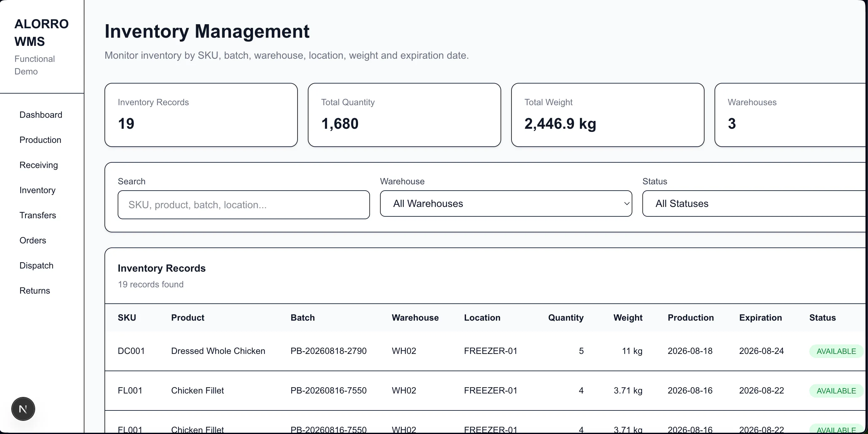
Task: Click the ALORRO WMS logo title
Action: tap(41, 33)
